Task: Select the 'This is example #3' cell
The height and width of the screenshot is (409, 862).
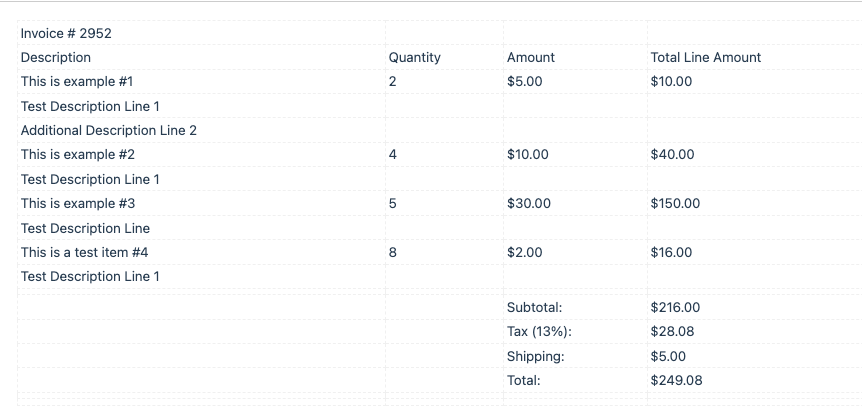Action: pyautogui.click(x=201, y=204)
